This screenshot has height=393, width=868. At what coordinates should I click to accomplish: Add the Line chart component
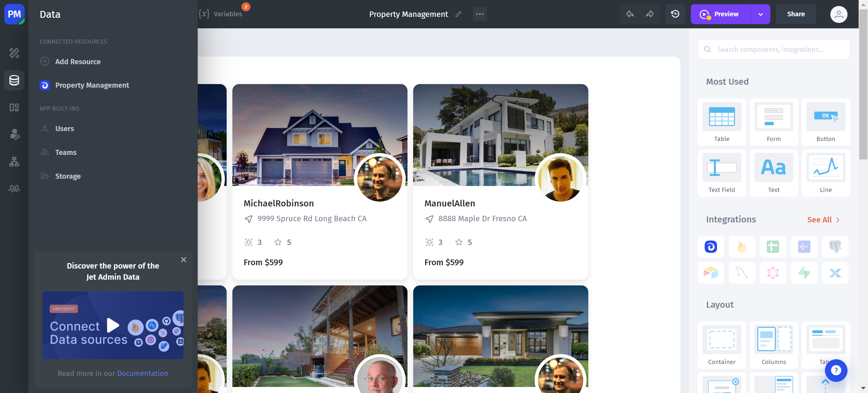(826, 173)
